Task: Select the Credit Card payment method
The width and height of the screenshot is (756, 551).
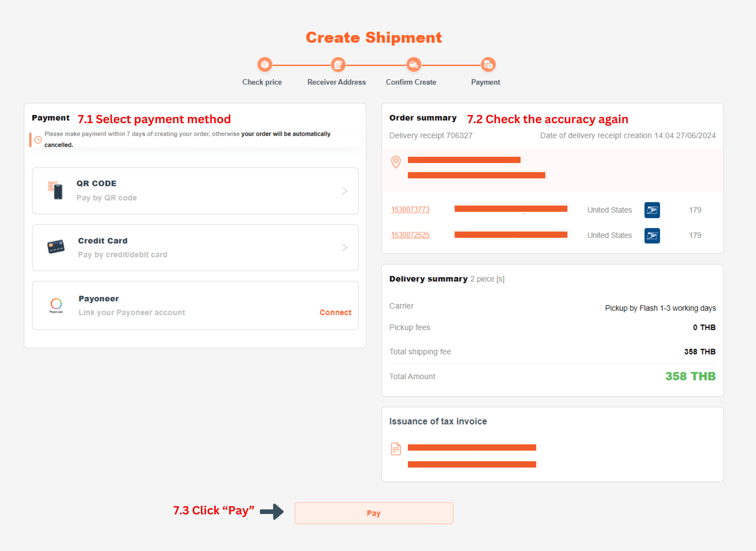Action: pyautogui.click(x=195, y=248)
